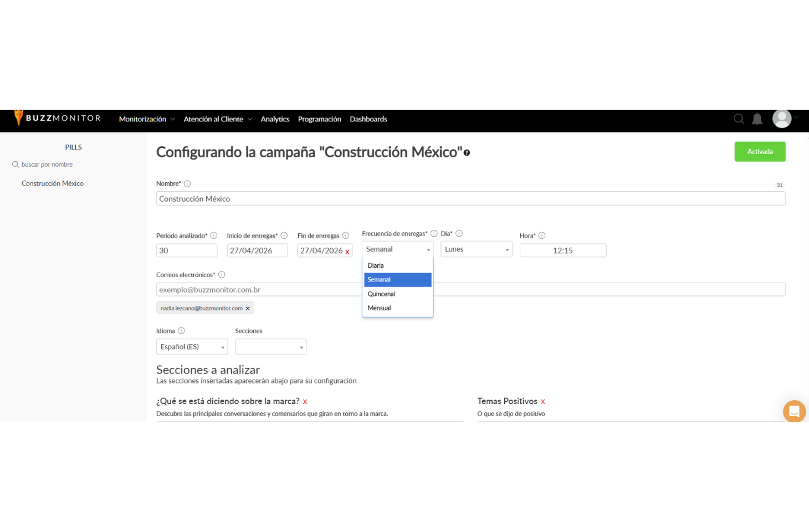809x532 pixels.
Task: Open the orange chat support widget
Action: tap(794, 411)
